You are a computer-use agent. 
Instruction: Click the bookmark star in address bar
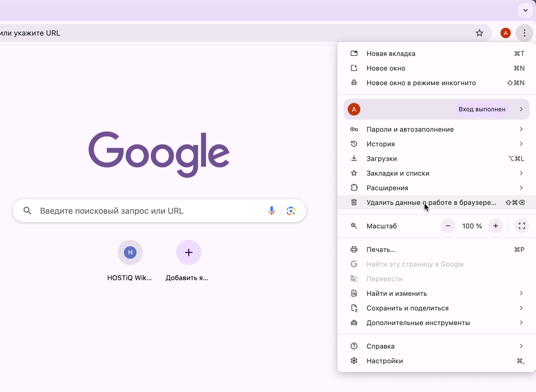click(x=479, y=33)
